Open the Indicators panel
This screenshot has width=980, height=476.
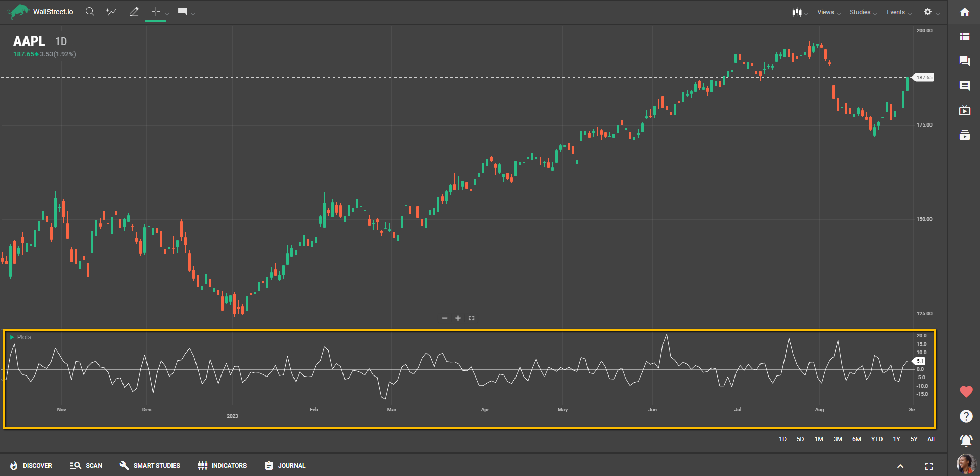(222, 466)
